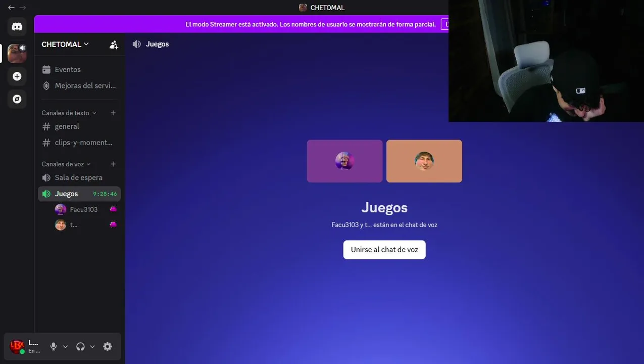Click the Juegos timer 9:28:46
The width and height of the screenshot is (644, 364).
click(105, 194)
